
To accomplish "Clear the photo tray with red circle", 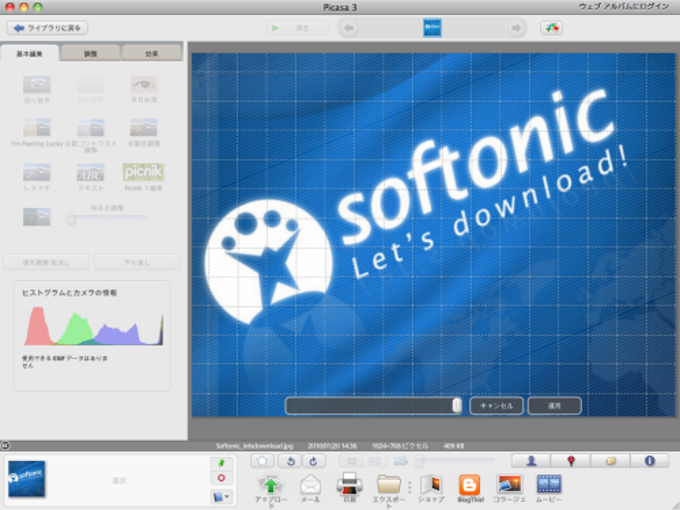I will (222, 478).
